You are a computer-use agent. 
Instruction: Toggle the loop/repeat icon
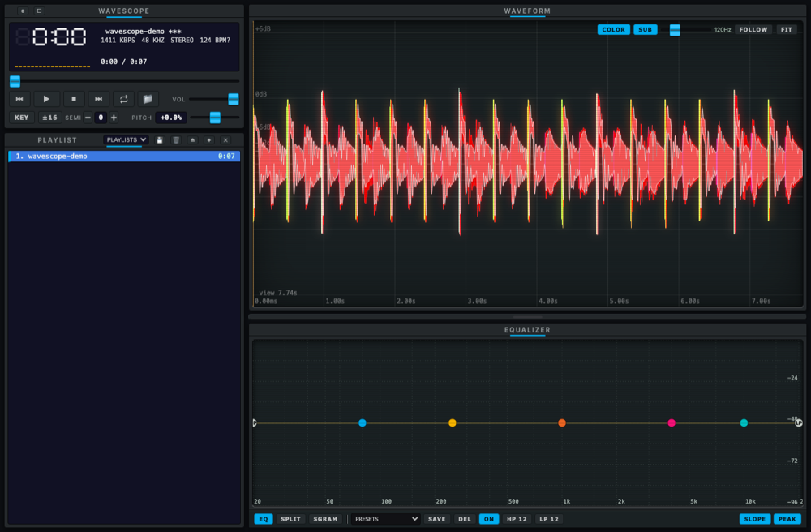(123, 99)
